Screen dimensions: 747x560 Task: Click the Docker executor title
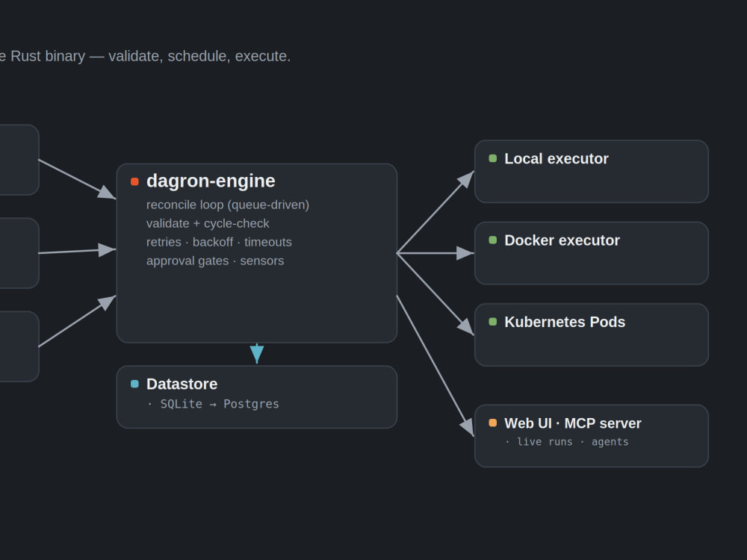(562, 240)
